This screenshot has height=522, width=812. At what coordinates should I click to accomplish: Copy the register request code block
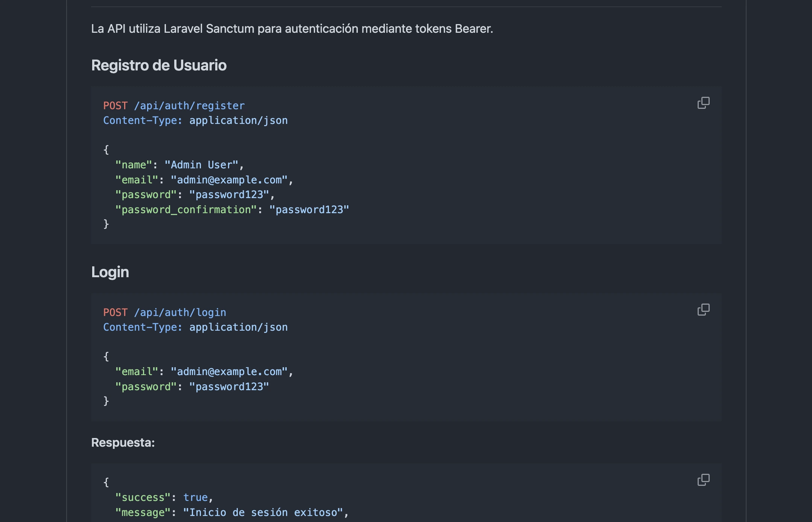pos(703,103)
